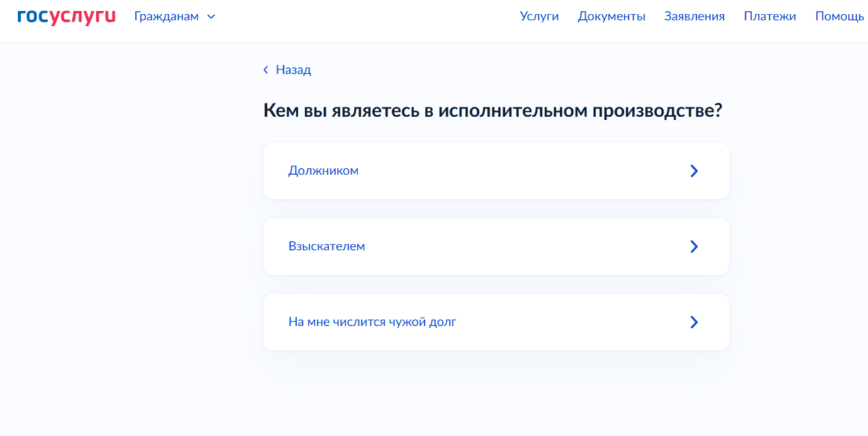The image size is (868, 436).
Task: Click the right arrow on Должником row
Action: pyautogui.click(x=694, y=171)
